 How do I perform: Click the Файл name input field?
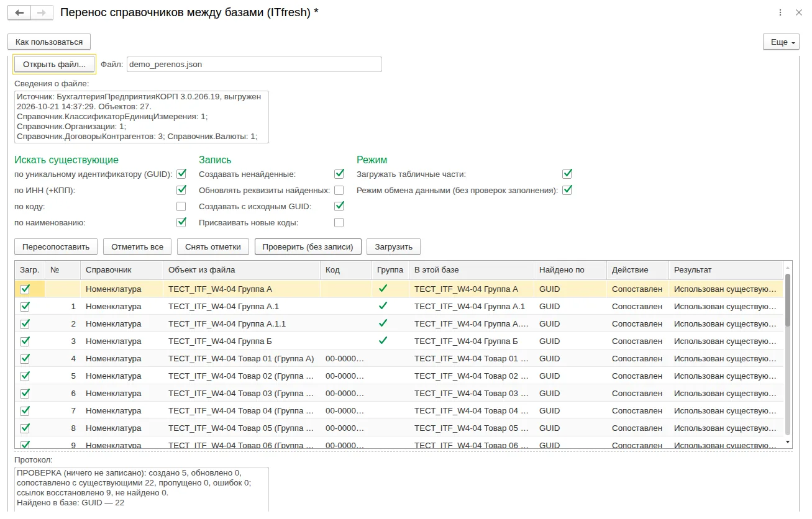click(254, 64)
